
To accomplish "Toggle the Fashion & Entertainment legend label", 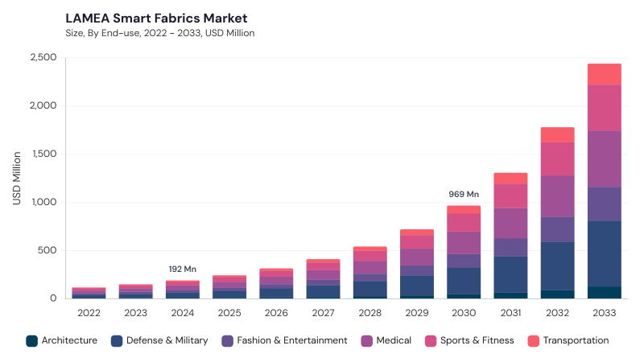I will coord(292,340).
